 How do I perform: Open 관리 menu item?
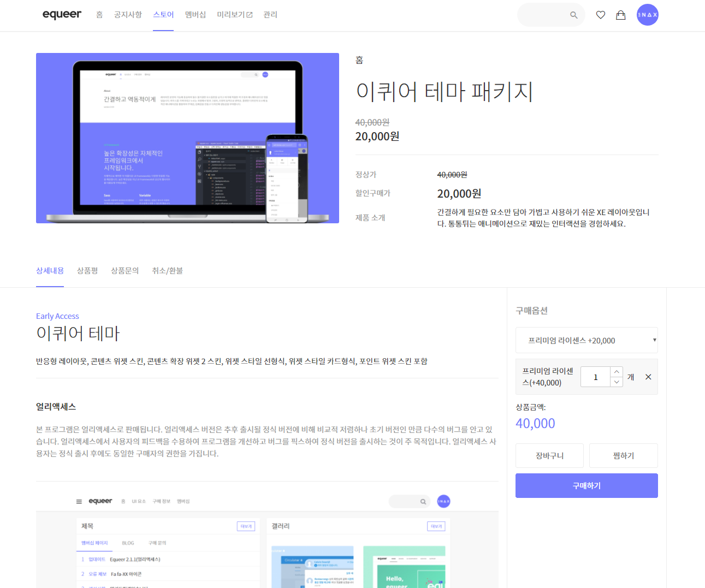[x=270, y=15]
